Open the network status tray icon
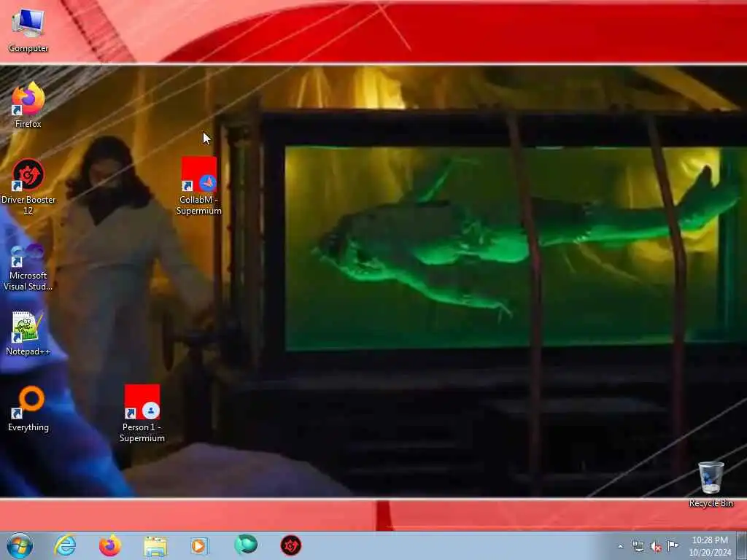 point(638,546)
